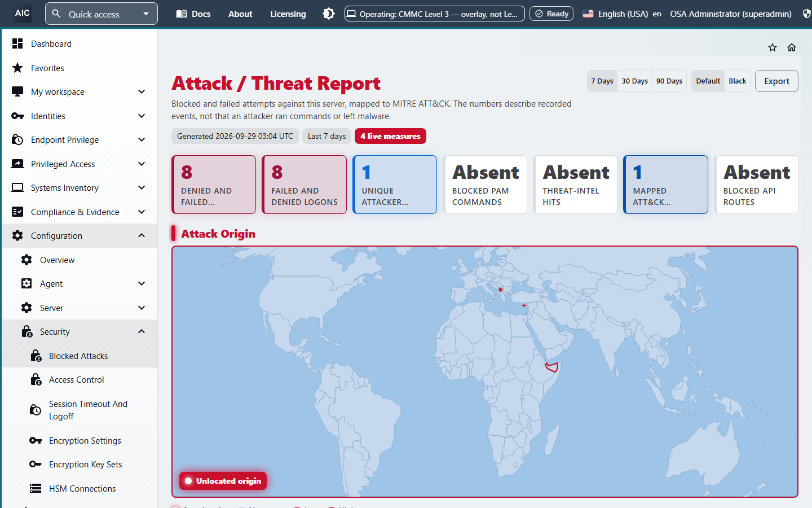Click the HSM Connections server icon
Image resolution: width=812 pixels, height=508 pixels.
point(36,488)
